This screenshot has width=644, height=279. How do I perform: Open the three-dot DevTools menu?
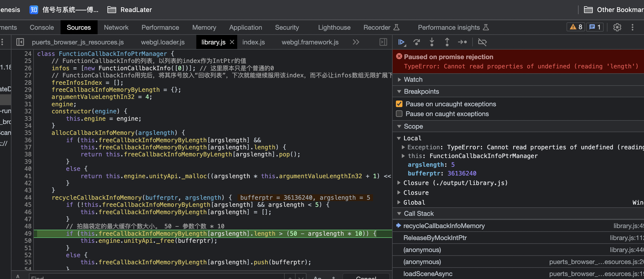click(x=633, y=27)
